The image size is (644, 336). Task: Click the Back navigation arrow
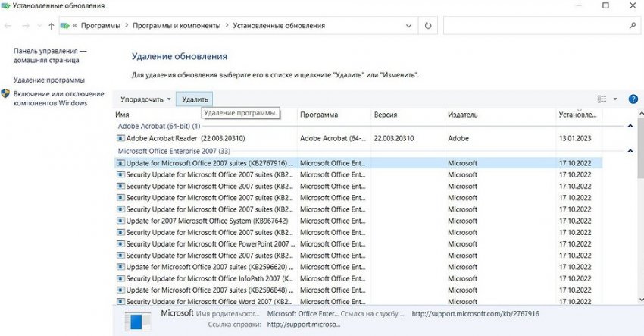pos(8,25)
